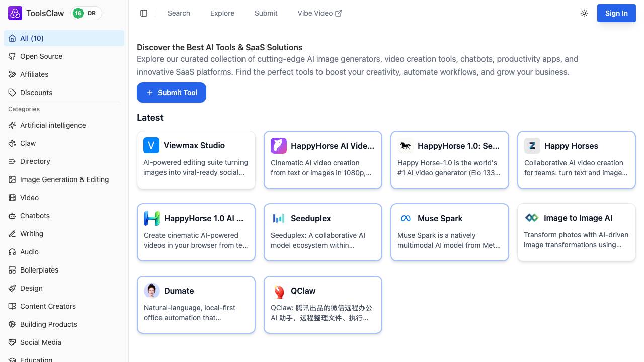The image size is (644, 362).
Task: Click the 16 DR rating badge
Action: pos(86,13)
